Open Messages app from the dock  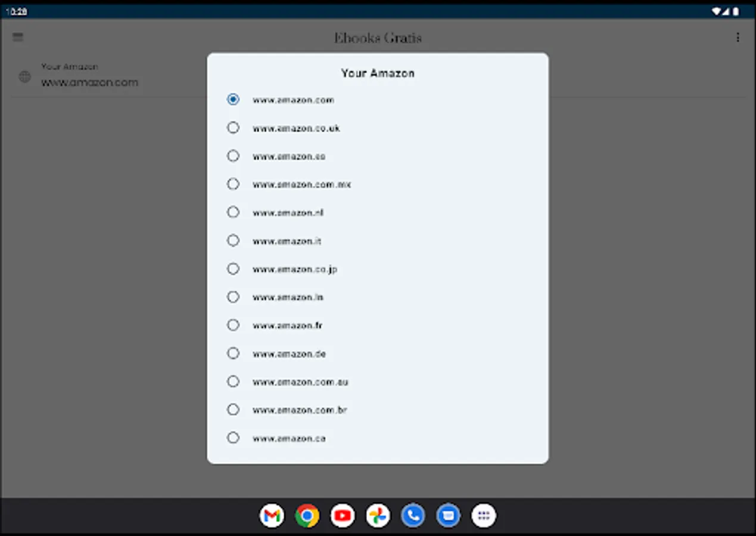point(448,516)
